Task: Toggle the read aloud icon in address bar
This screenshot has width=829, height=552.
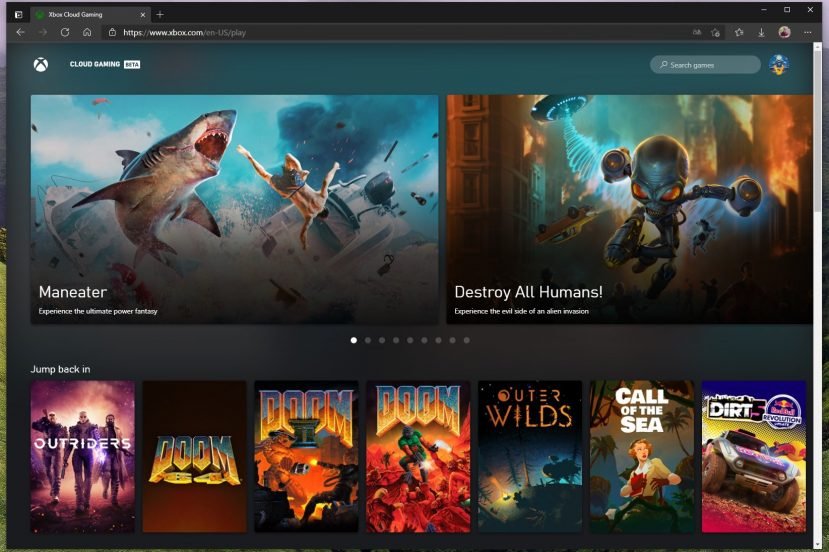Action: tap(697, 32)
